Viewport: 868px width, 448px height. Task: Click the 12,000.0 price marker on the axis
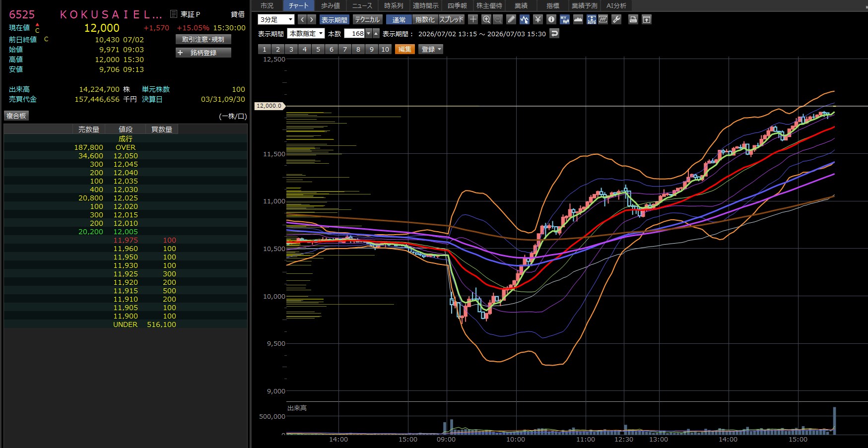point(269,106)
